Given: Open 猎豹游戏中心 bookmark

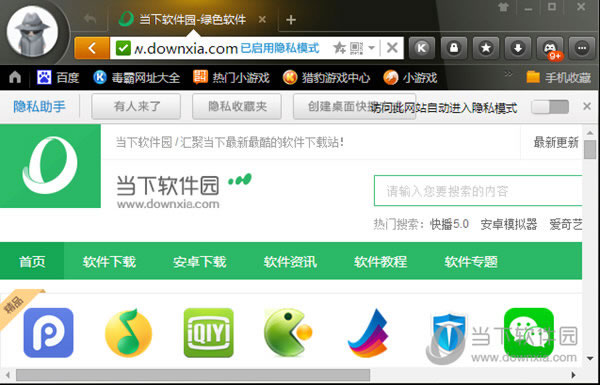Looking at the screenshot, I should 326,78.
